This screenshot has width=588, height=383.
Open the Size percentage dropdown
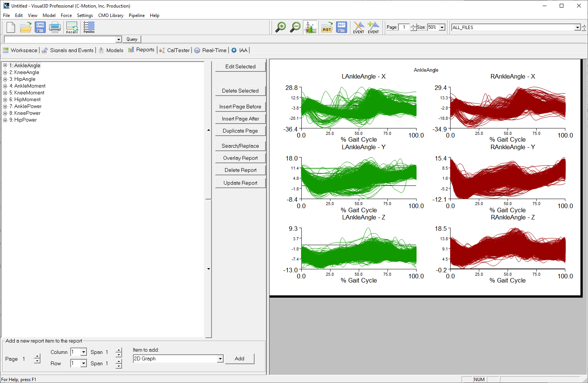coord(442,27)
